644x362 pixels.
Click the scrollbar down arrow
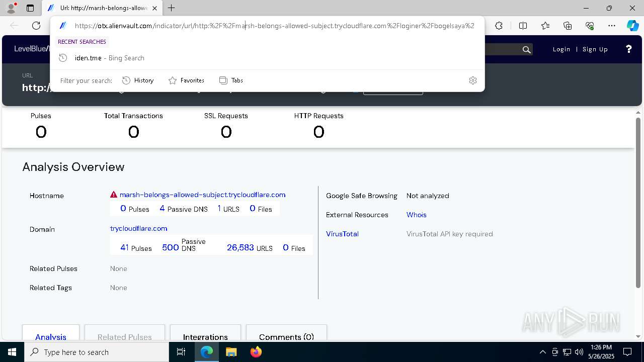pyautogui.click(x=638, y=336)
